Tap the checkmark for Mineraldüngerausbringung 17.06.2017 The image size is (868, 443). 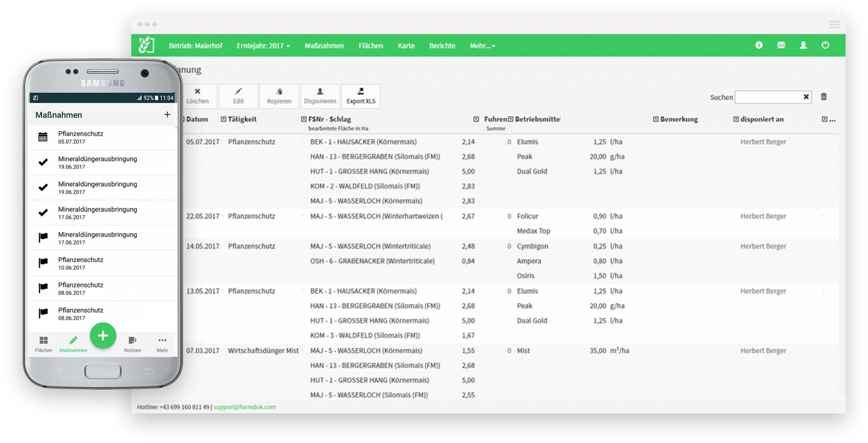pyautogui.click(x=43, y=213)
